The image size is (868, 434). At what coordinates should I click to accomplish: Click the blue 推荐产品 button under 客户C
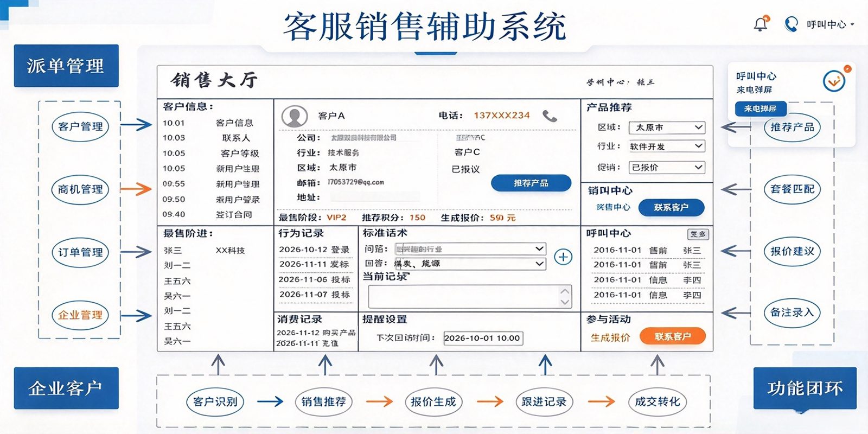(531, 183)
